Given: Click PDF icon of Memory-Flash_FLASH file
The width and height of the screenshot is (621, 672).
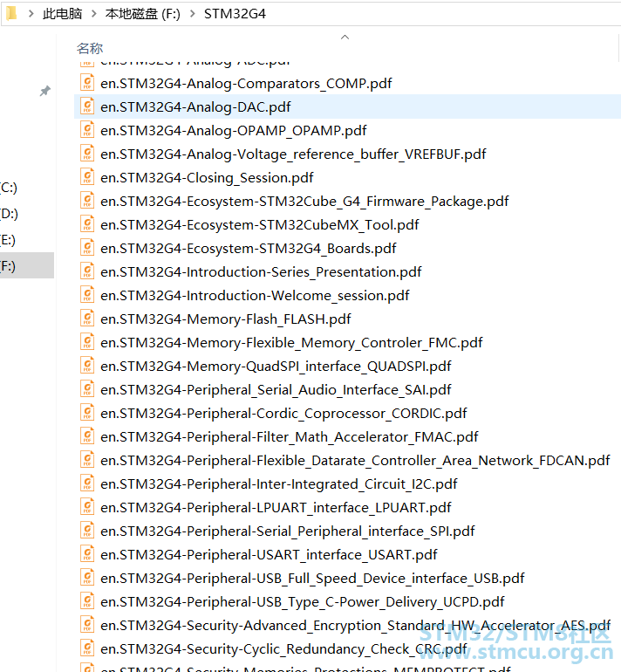Looking at the screenshot, I should tap(87, 318).
